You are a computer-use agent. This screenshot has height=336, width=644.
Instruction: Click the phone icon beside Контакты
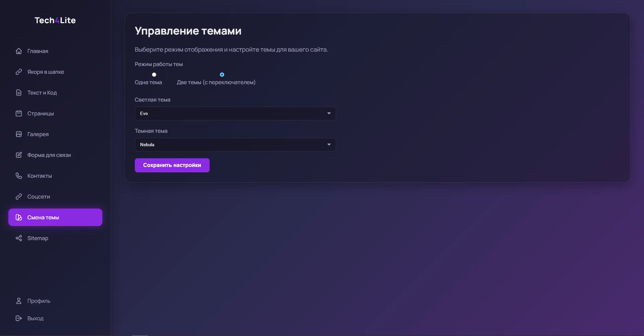[19, 176]
